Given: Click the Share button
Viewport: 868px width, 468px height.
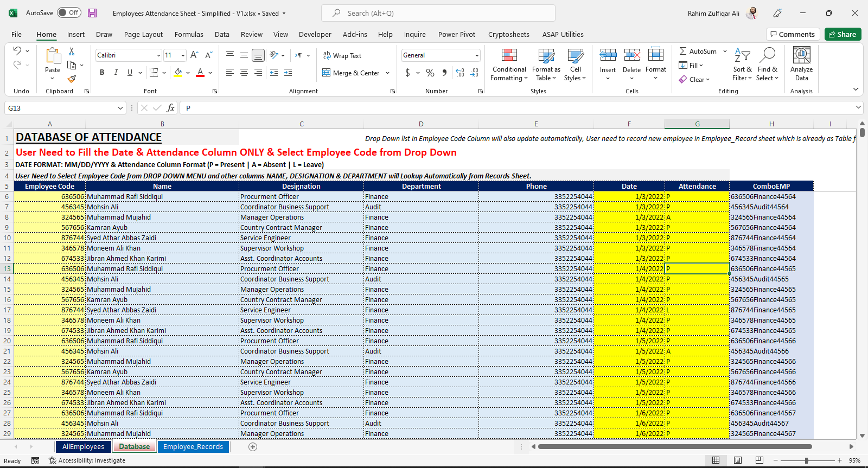Looking at the screenshot, I should (x=843, y=34).
